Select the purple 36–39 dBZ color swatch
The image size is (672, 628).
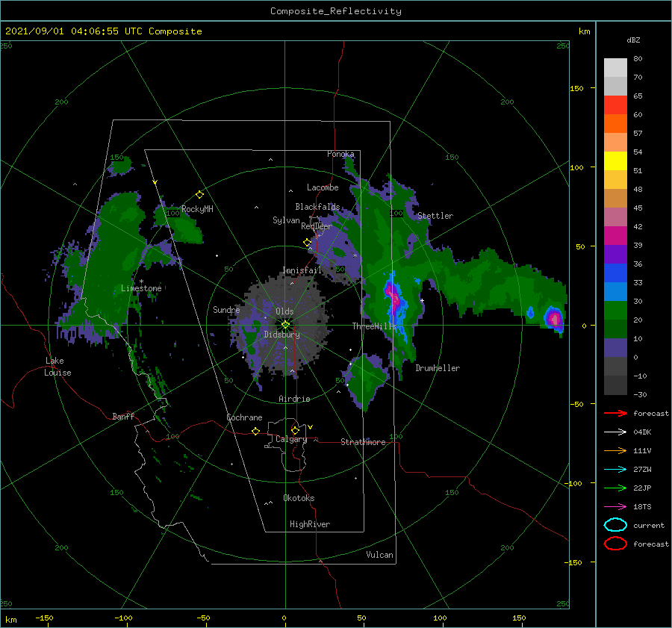(x=615, y=255)
